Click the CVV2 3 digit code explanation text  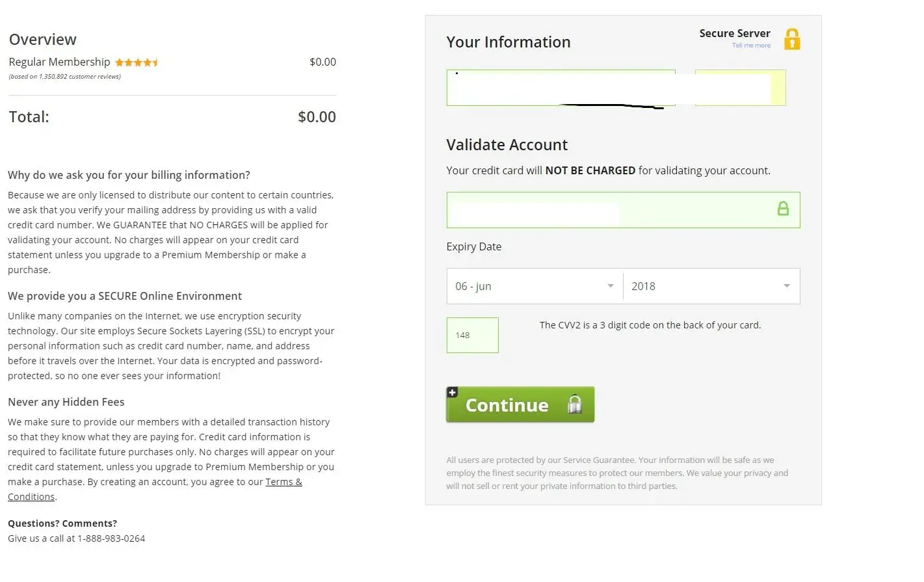[650, 325]
